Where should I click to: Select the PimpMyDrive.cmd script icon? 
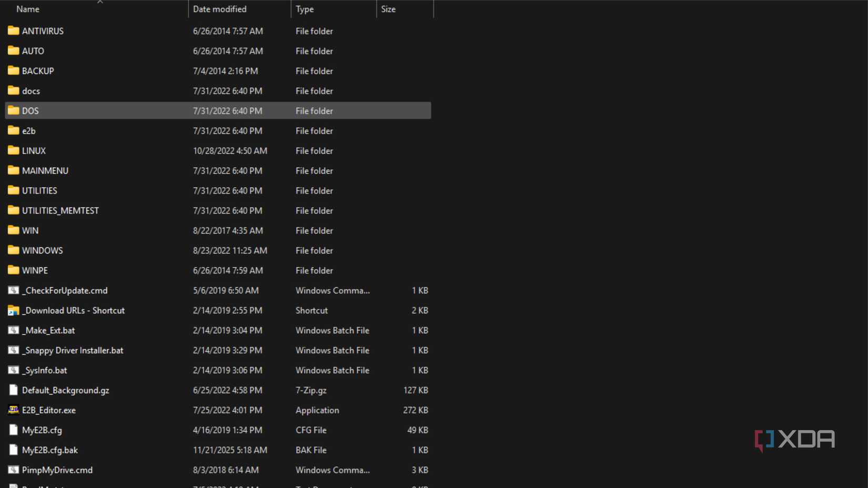tap(14, 470)
